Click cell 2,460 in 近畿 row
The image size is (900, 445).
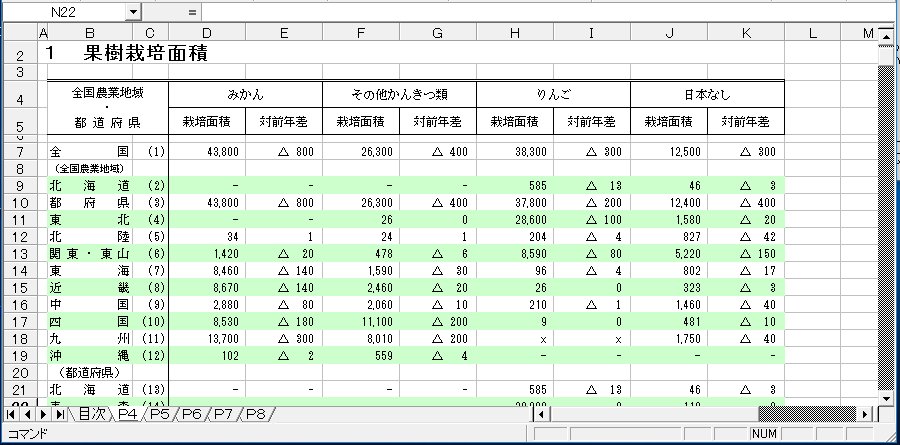pyautogui.click(x=361, y=288)
